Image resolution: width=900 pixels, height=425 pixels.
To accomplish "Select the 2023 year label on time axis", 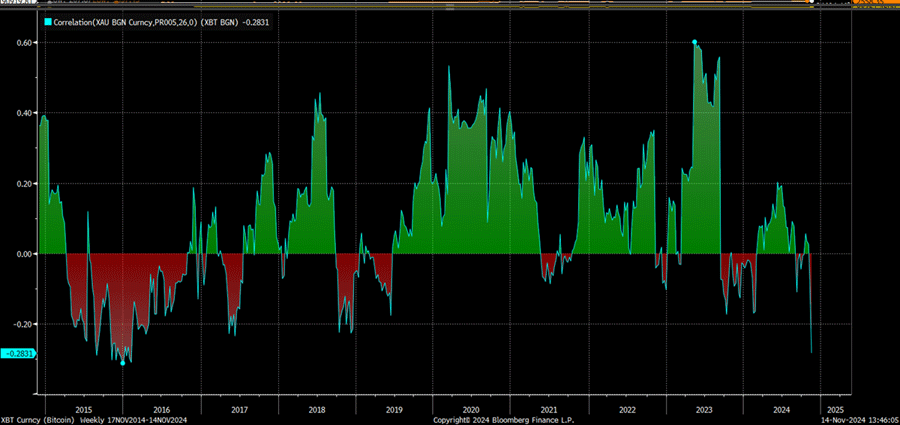I will [x=704, y=410].
